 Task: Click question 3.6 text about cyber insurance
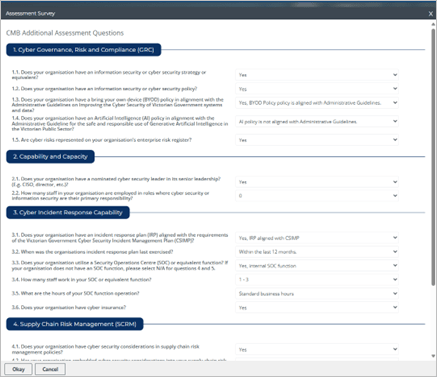tap(69, 307)
